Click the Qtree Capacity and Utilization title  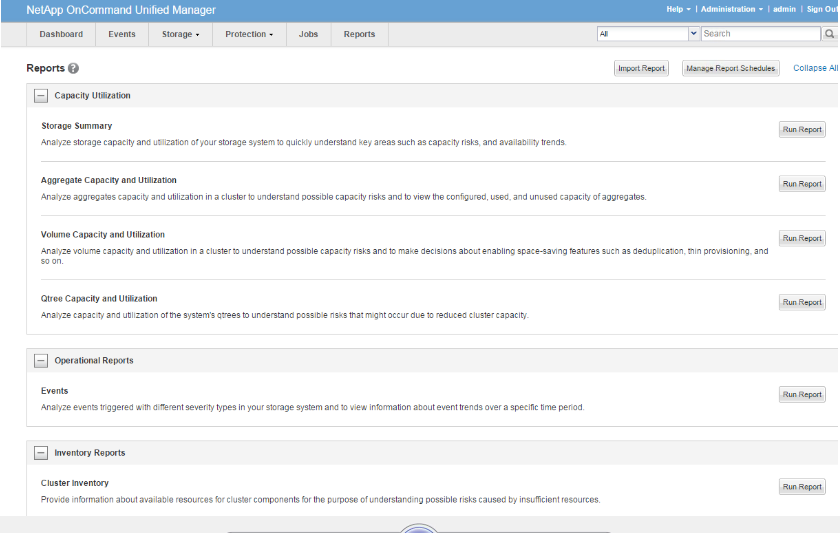click(x=99, y=298)
